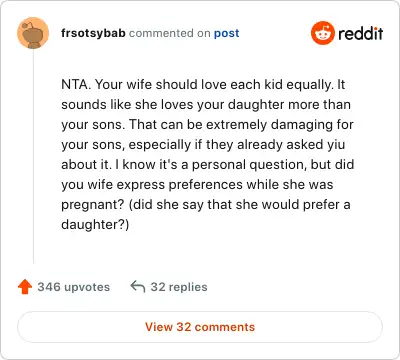Click the line "pregnant? (did she say"
400x360 pixels.
133,205
